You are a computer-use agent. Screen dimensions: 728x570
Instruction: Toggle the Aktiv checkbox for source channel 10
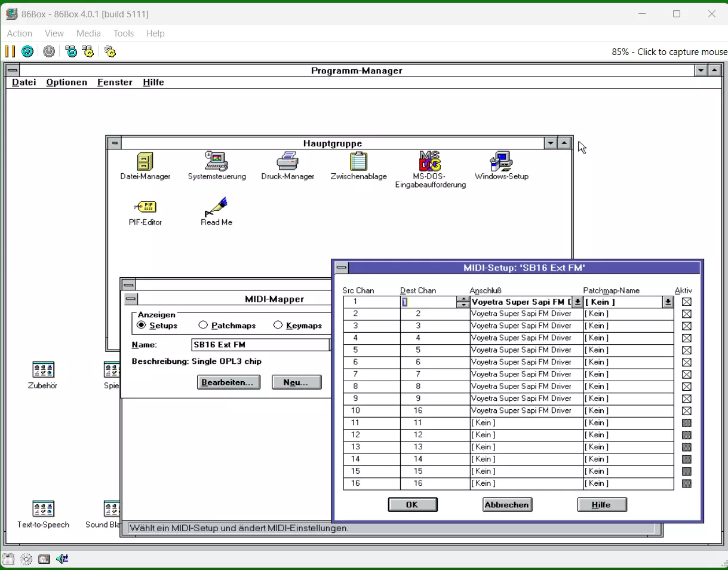coord(687,410)
